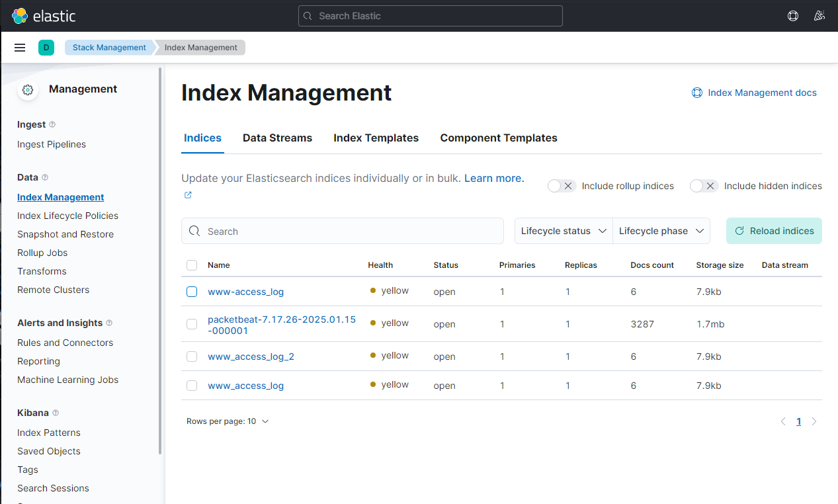Toggle Include hidden indices switch
The width and height of the screenshot is (838, 504).
coord(704,186)
